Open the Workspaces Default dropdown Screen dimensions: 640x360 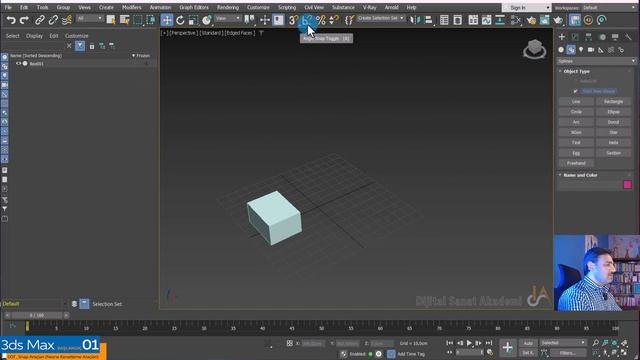(610, 8)
